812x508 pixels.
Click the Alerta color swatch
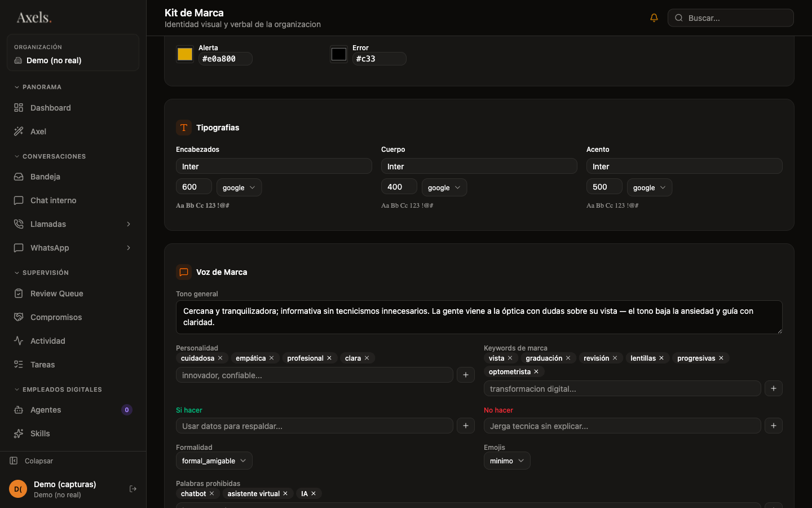[x=185, y=54]
